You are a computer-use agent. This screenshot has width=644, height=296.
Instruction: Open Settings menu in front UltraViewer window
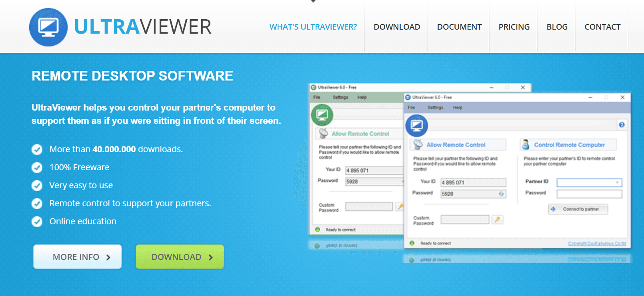pyautogui.click(x=435, y=108)
